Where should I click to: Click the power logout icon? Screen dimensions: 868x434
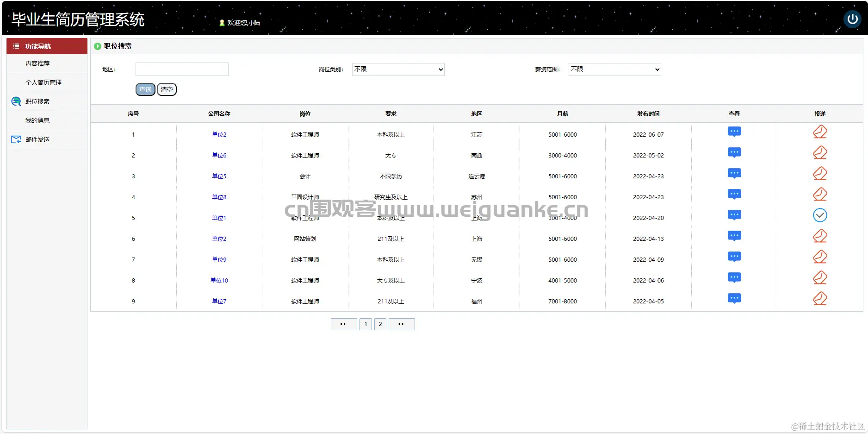852,19
